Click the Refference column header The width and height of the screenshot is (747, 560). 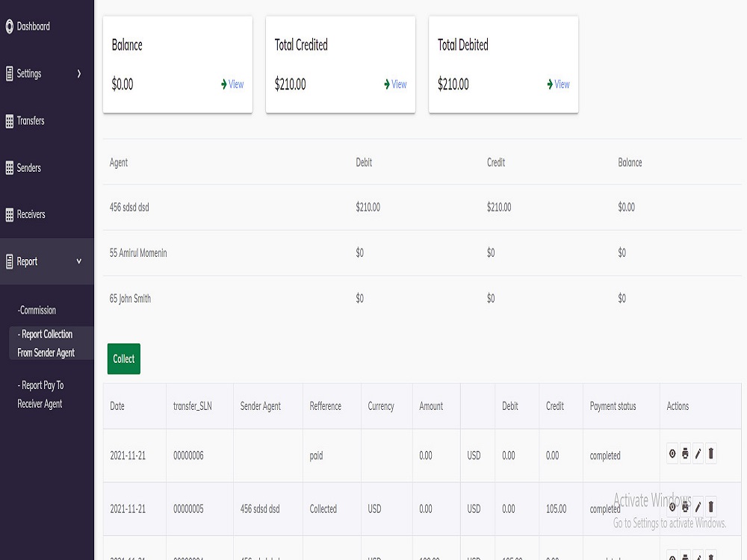click(x=326, y=406)
